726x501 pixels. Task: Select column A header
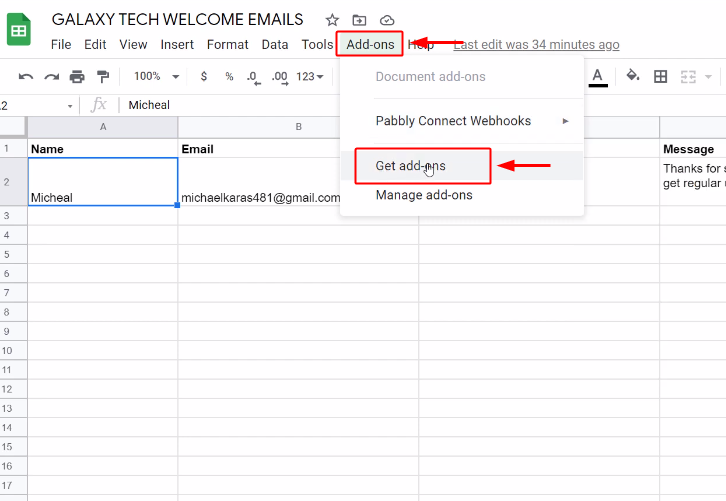[103, 127]
